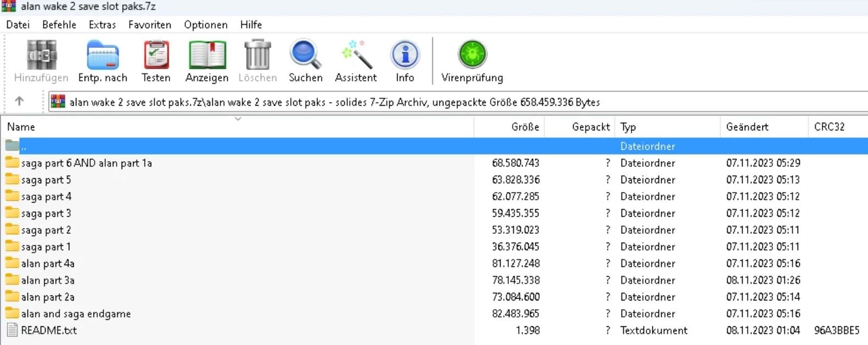Select the 'saga part 2' row name
Screen dimensions: 868x345
46,230
